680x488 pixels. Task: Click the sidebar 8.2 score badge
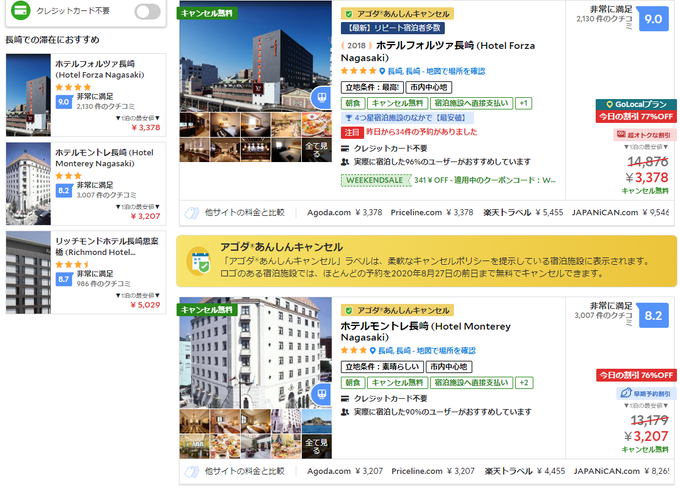tap(64, 190)
